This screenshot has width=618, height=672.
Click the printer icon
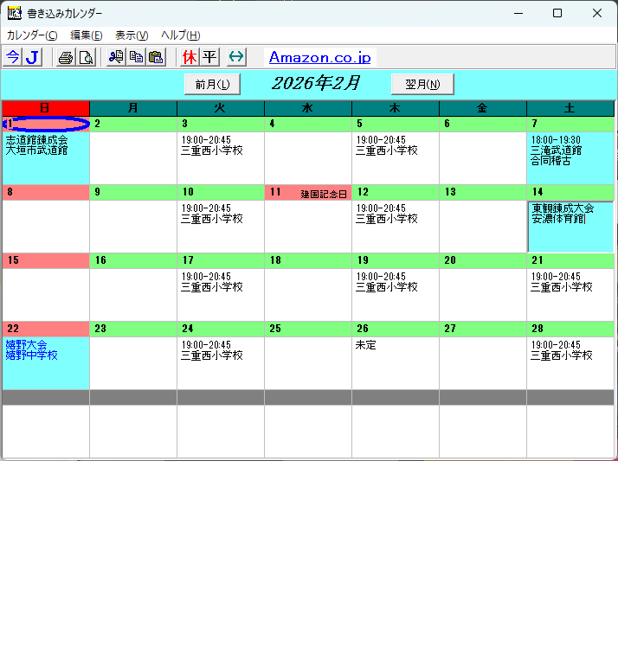pos(66,57)
